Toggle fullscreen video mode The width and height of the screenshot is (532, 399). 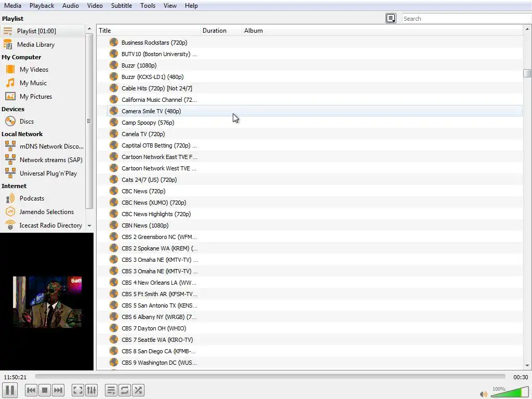78,390
